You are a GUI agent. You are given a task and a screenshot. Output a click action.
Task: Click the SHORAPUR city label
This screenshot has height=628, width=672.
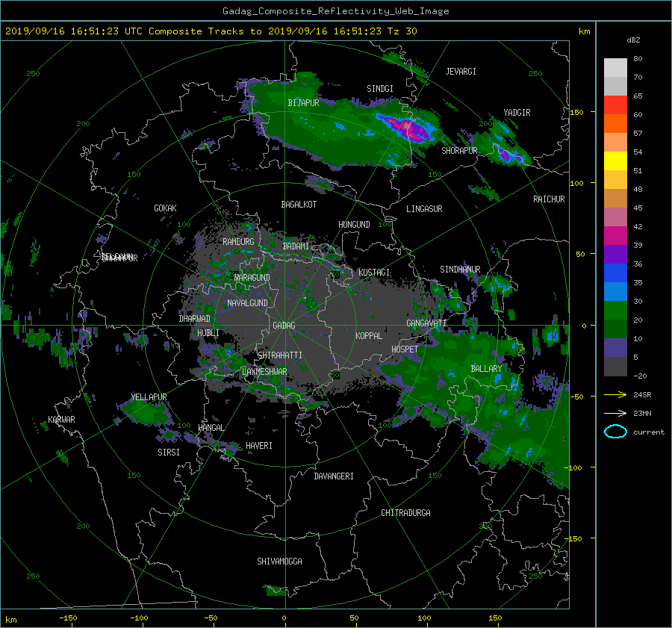pos(459,151)
